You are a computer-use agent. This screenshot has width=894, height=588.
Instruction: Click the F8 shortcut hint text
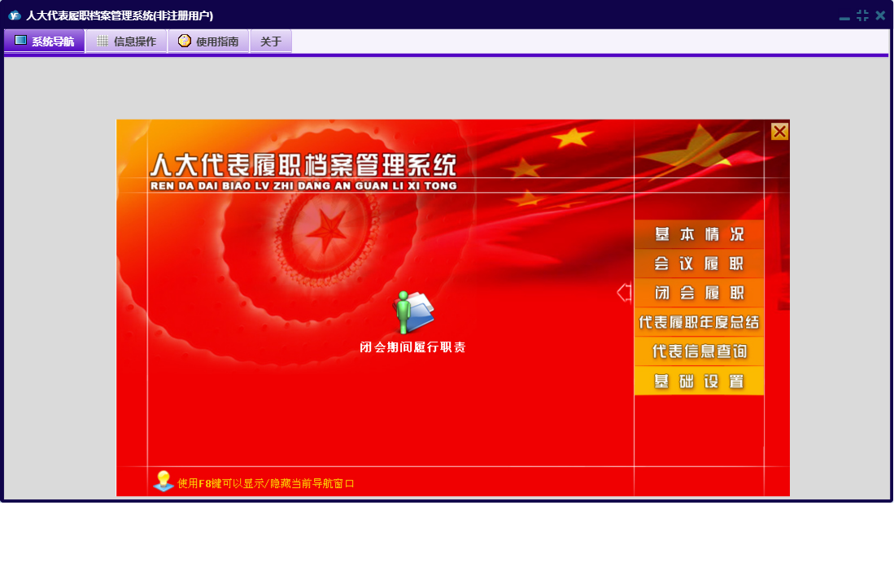[266, 483]
